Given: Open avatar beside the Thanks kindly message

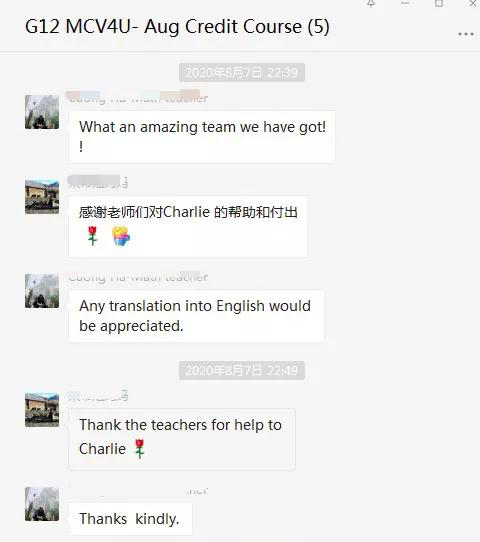Looking at the screenshot, I should click(x=42, y=504).
